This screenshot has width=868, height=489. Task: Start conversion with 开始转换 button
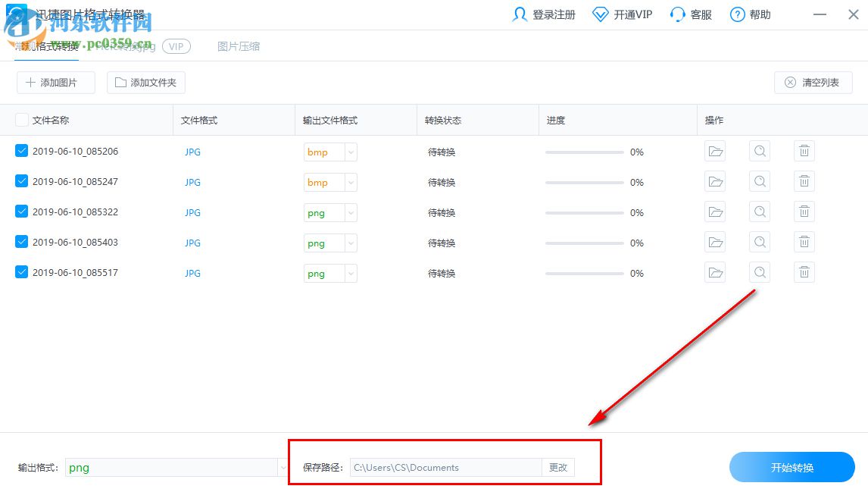(x=792, y=467)
